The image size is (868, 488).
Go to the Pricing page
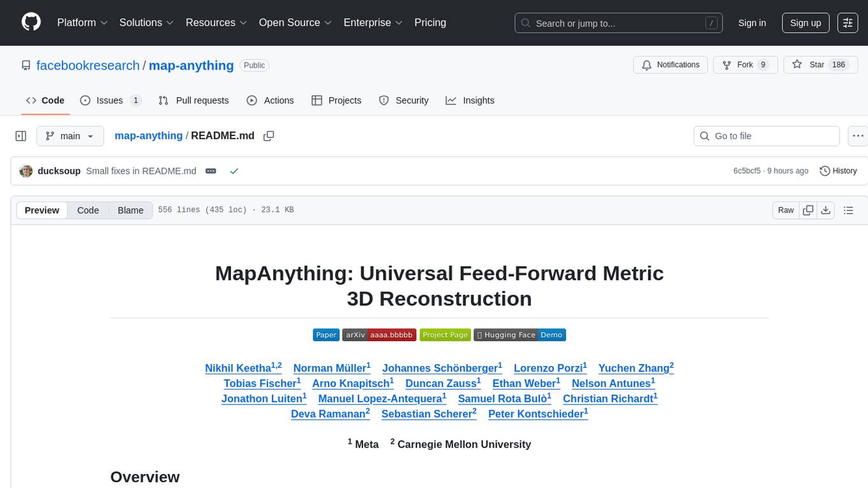click(430, 22)
